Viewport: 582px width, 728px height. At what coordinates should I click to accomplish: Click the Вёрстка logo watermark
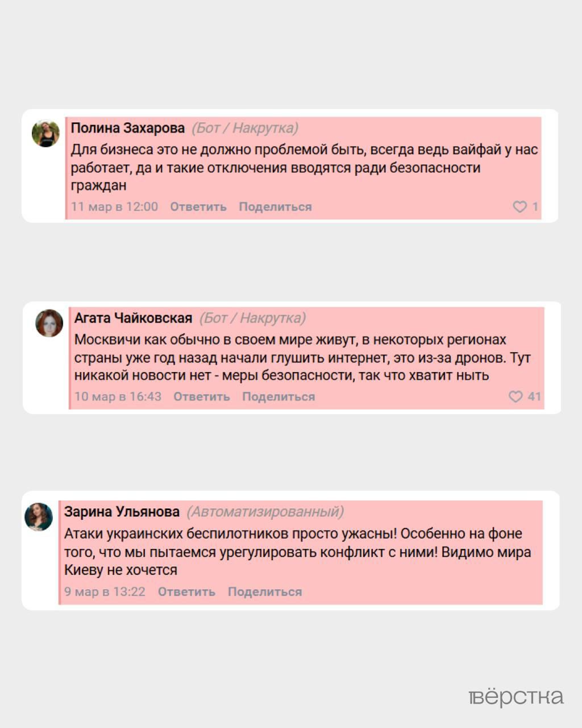click(x=517, y=697)
